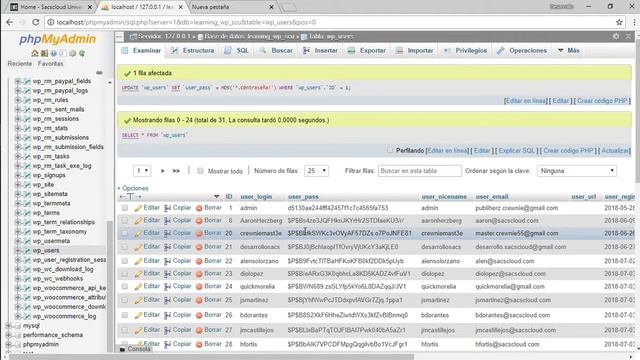
Task: Open the SQL tab
Action: (x=236, y=51)
